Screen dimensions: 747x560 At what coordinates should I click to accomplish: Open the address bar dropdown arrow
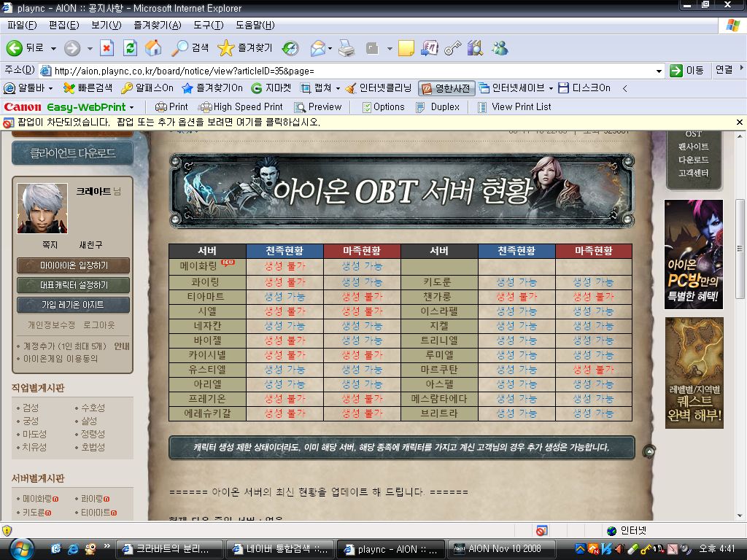pyautogui.click(x=659, y=71)
